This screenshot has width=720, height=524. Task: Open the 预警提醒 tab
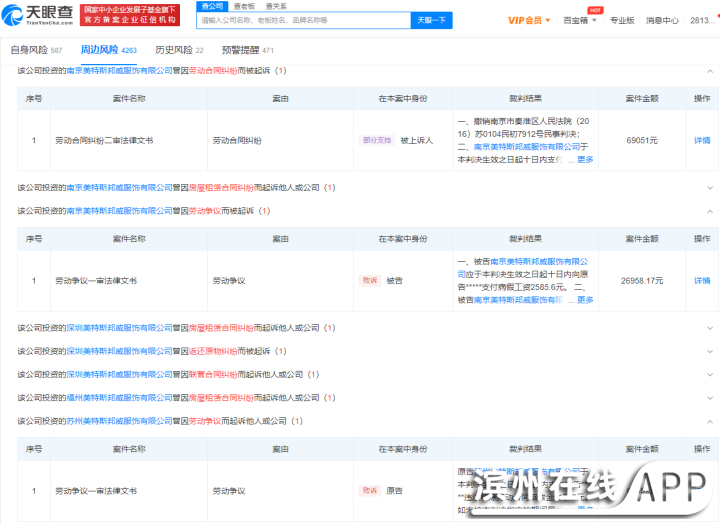tap(240, 49)
